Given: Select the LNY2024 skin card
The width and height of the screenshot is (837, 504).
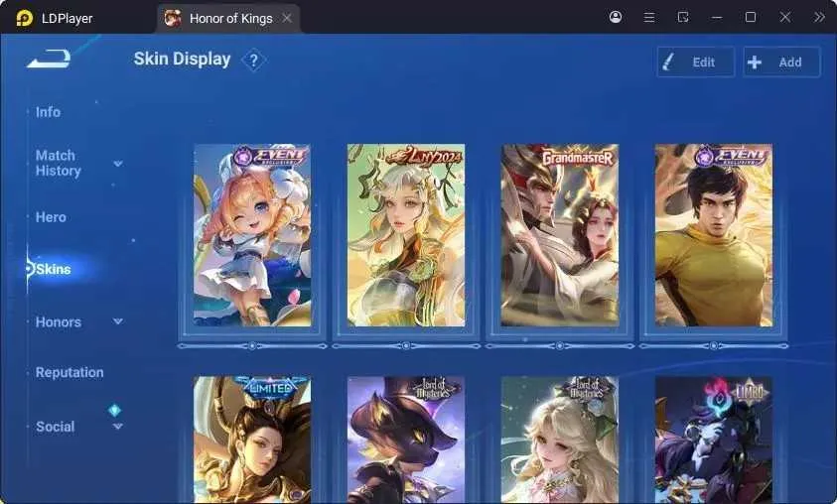Looking at the screenshot, I should 406,235.
